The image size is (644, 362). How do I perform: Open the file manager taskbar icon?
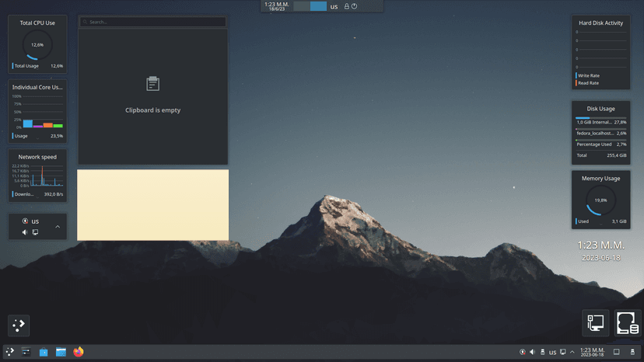coord(61,352)
